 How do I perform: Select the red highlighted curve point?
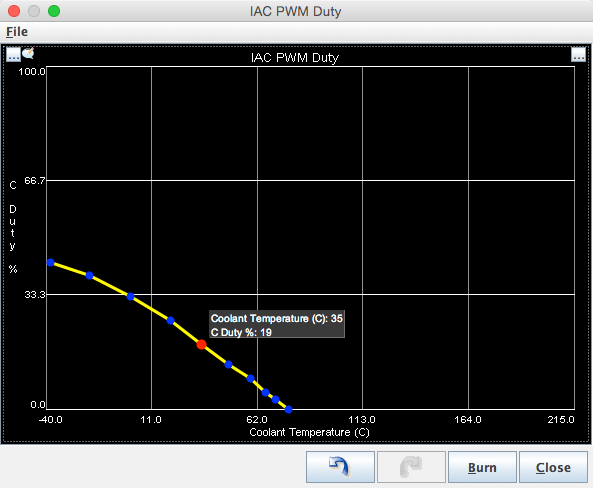click(202, 344)
